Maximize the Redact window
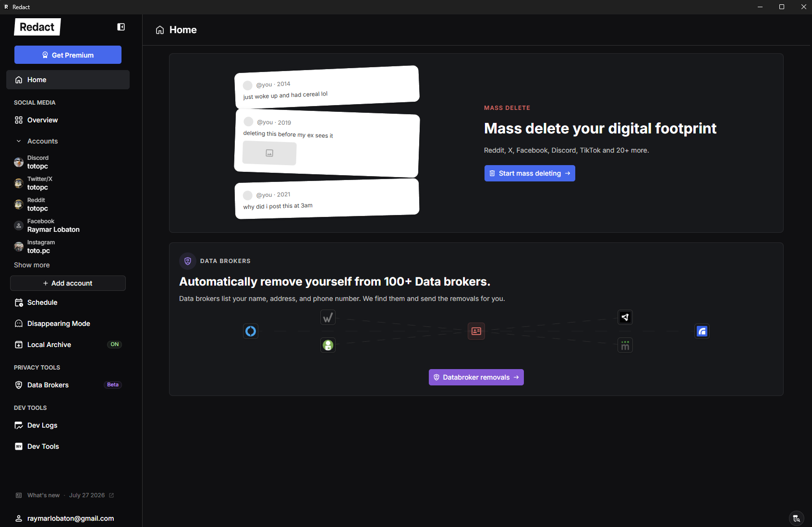Viewport: 812px width, 527px height. (782, 7)
